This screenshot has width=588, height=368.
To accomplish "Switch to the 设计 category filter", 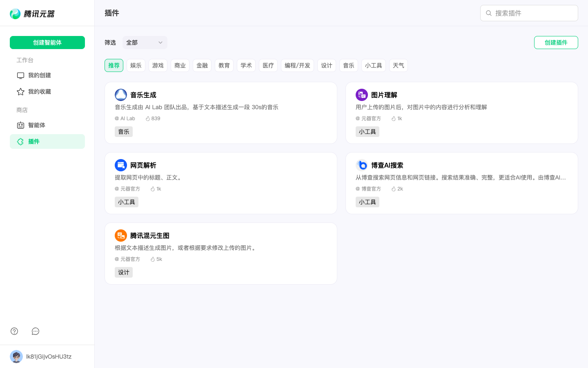I will coord(327,65).
